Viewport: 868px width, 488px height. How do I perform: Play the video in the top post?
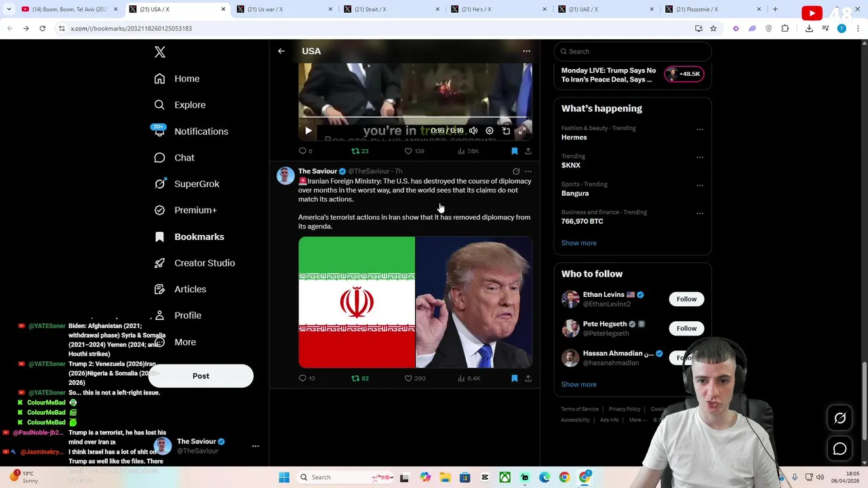click(308, 131)
